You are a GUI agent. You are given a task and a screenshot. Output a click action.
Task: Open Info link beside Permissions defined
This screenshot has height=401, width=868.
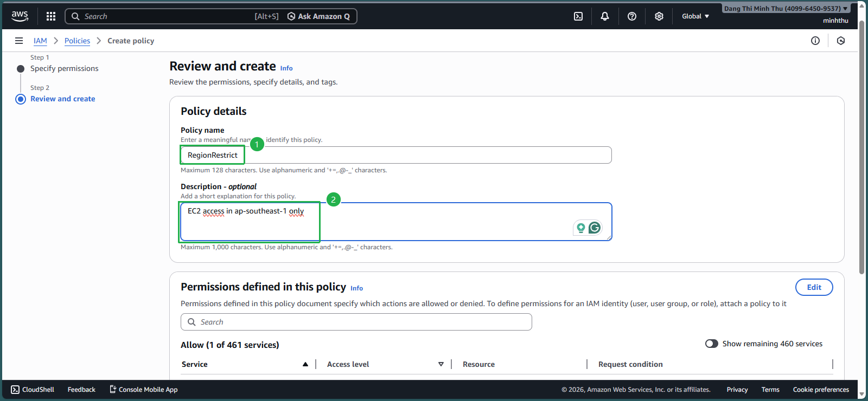(356, 288)
